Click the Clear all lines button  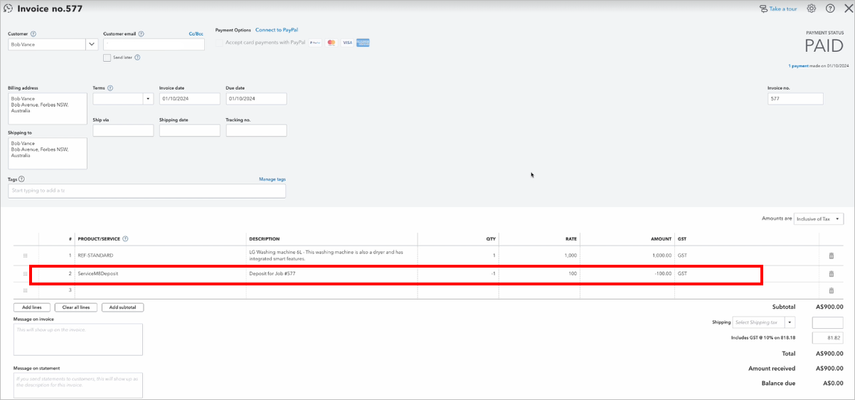pos(76,307)
